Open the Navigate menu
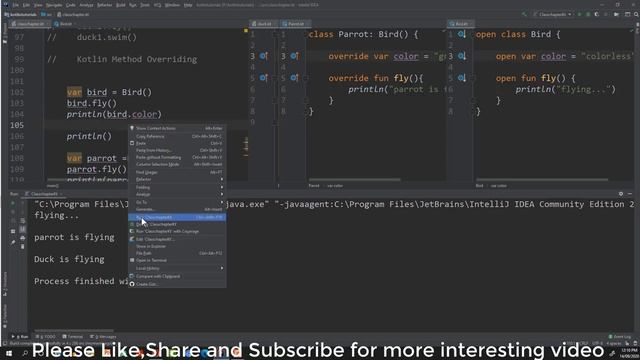Viewport: 640px width, 360px height. click(x=54, y=5)
